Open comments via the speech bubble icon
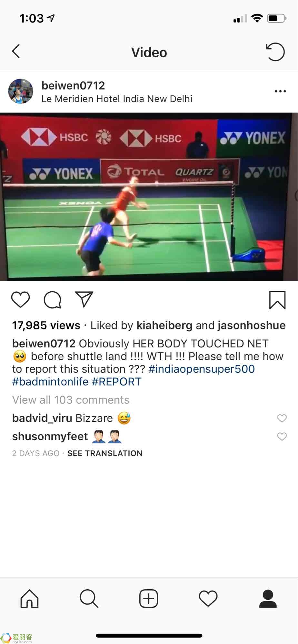 click(52, 300)
